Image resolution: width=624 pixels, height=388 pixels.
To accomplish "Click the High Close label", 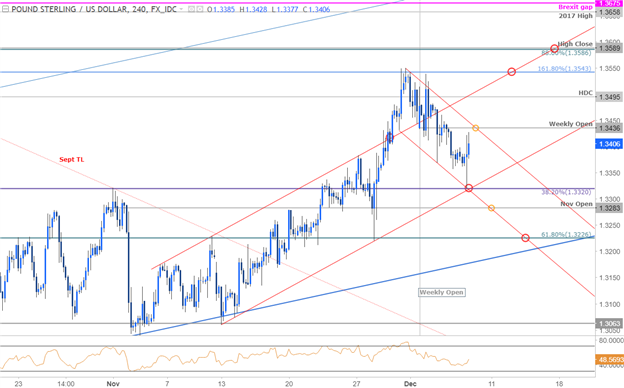I will click(x=575, y=44).
